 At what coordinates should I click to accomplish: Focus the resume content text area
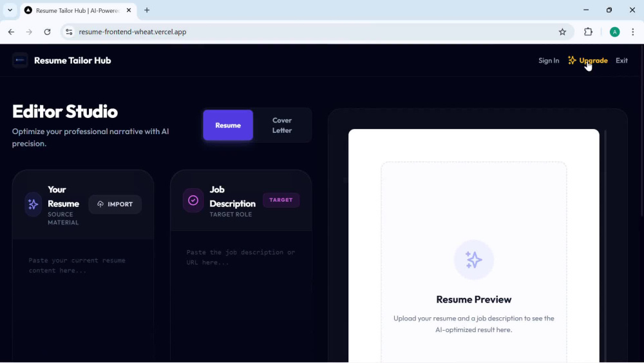coord(83,300)
